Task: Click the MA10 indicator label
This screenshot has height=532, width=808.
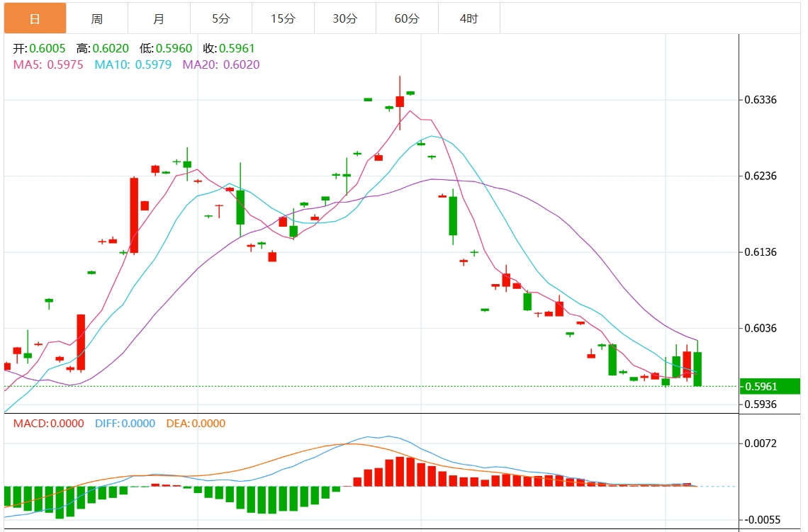Action: click(133, 64)
